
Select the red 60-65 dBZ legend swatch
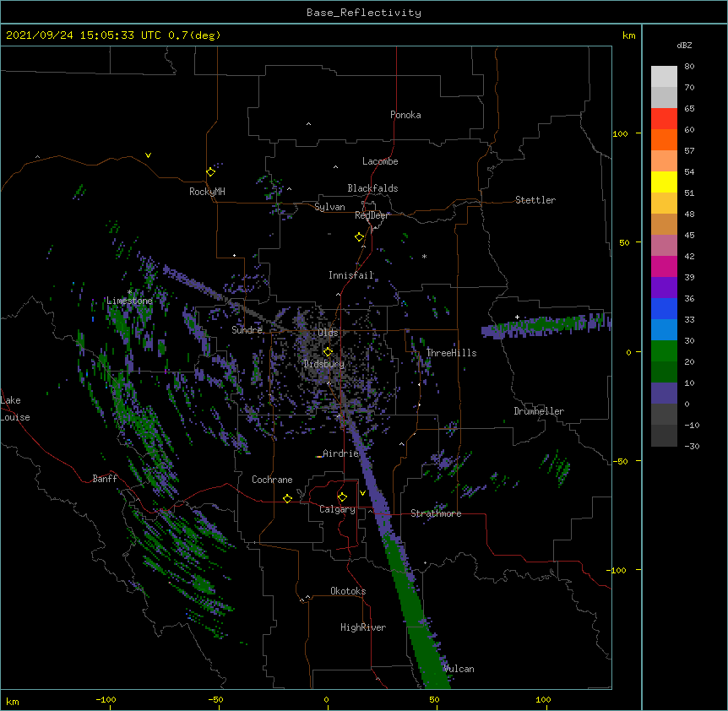click(664, 119)
